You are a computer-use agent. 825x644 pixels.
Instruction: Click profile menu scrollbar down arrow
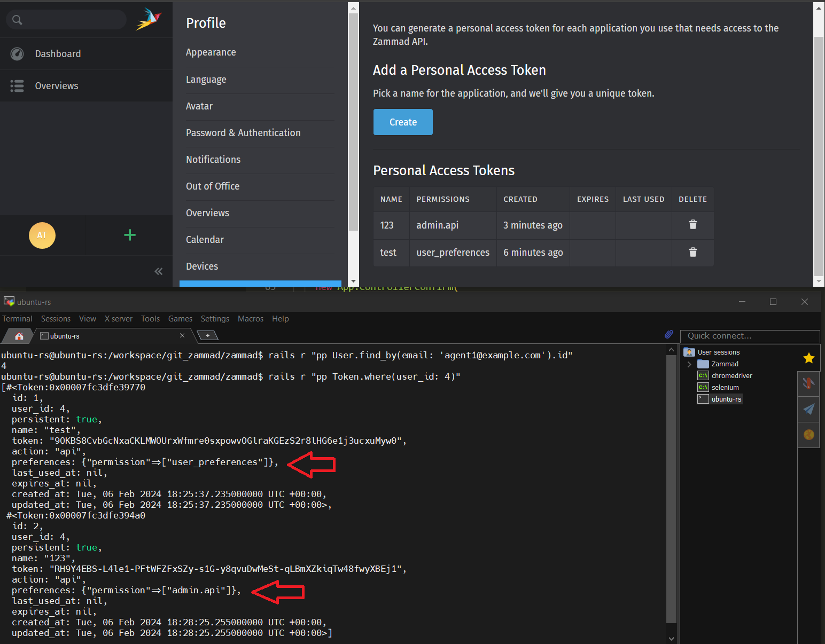coord(353,281)
